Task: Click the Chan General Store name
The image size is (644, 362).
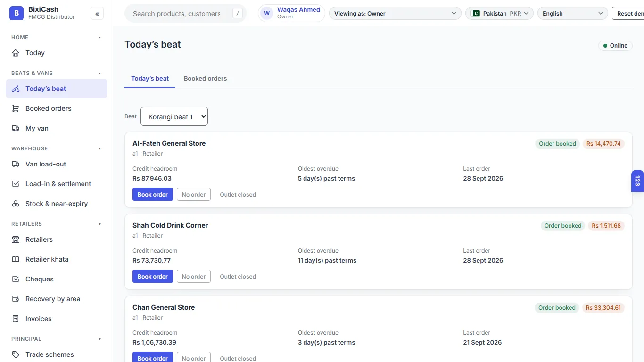Action: tap(164, 307)
